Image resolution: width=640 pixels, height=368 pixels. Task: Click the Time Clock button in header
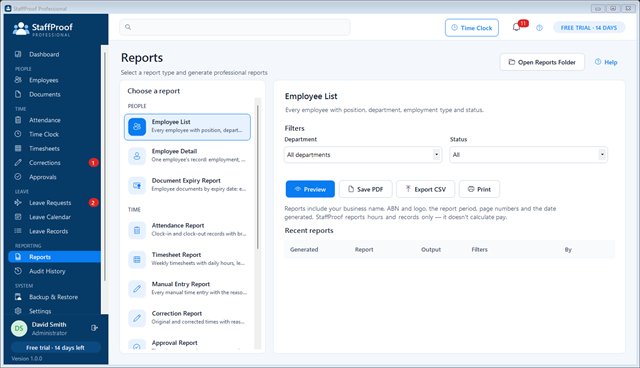tap(471, 28)
